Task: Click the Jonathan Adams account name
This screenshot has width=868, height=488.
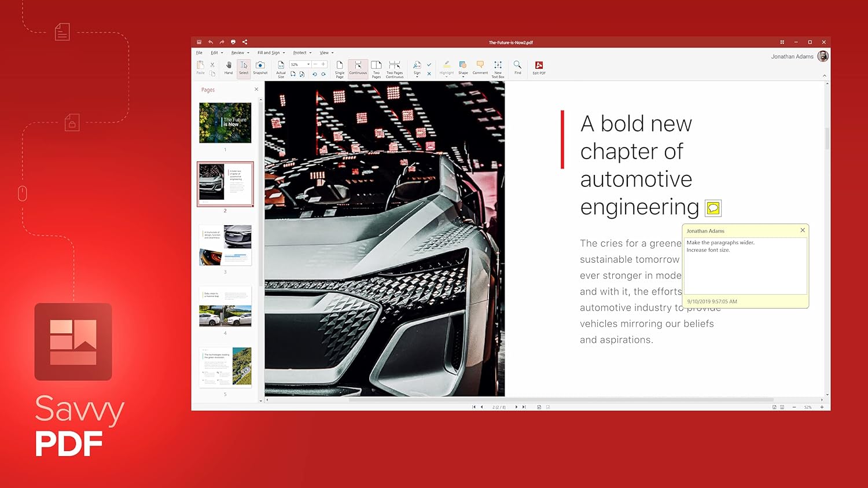Action: 792,56
